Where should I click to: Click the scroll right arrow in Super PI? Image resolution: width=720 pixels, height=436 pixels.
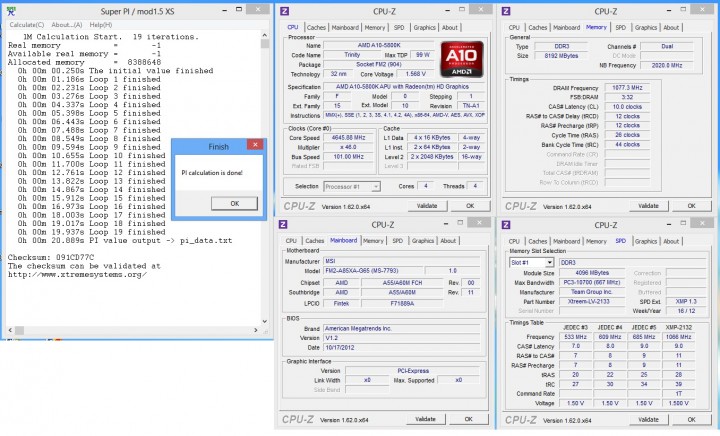pyautogui.click(x=256, y=330)
